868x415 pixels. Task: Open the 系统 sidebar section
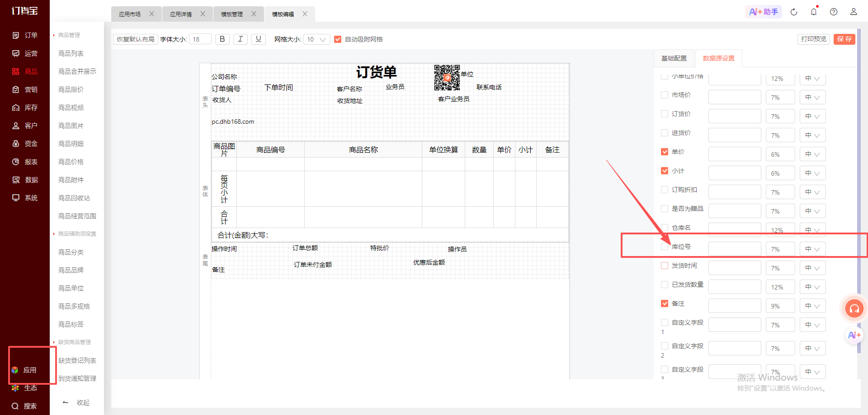(25, 198)
